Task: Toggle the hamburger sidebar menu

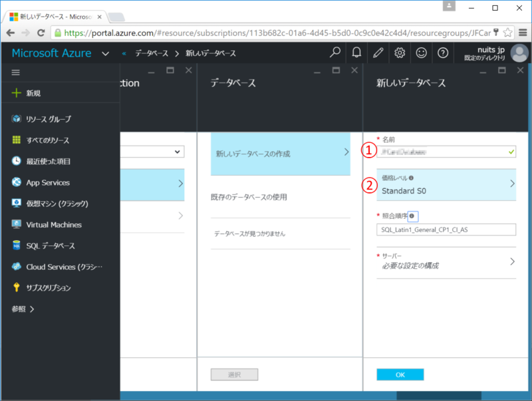Action: pyautogui.click(x=15, y=72)
